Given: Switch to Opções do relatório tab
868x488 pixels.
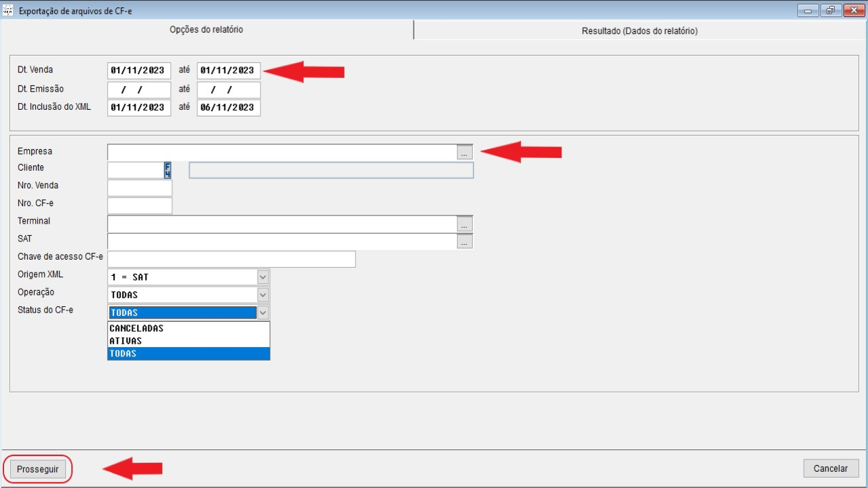Looking at the screenshot, I should tap(206, 30).
